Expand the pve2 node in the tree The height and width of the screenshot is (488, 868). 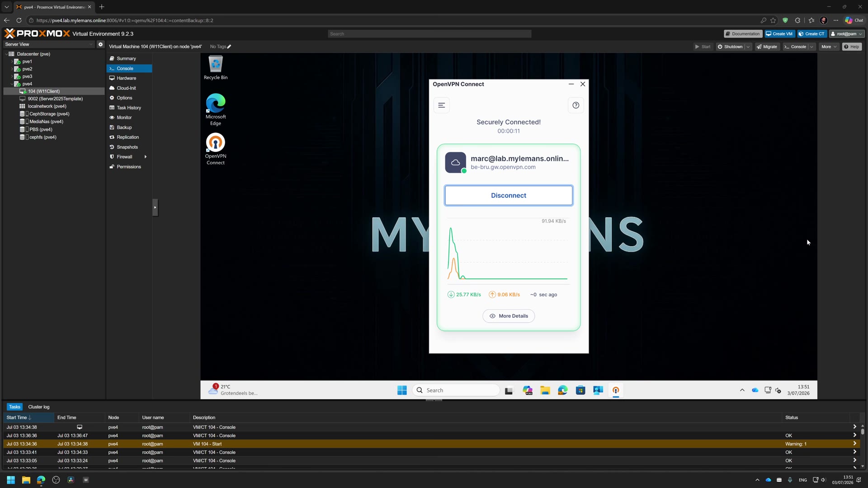pos(12,69)
